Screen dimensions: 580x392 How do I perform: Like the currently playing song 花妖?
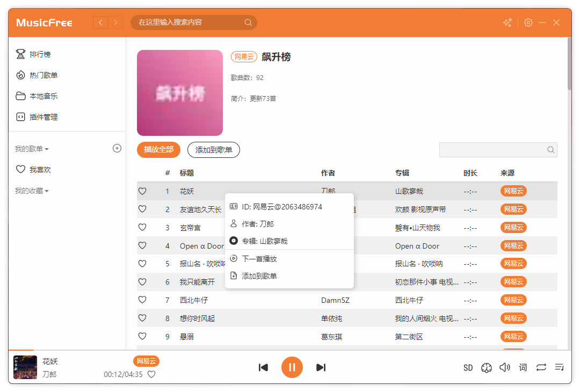pyautogui.click(x=151, y=374)
